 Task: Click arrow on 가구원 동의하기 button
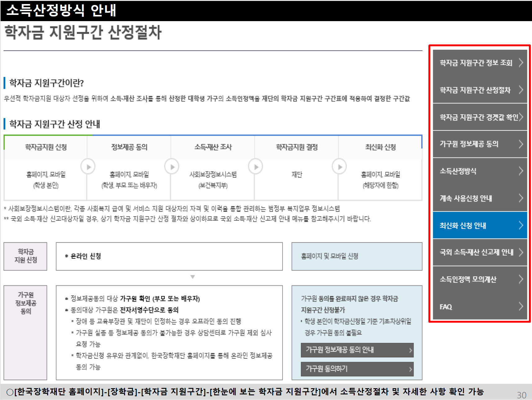(410, 369)
